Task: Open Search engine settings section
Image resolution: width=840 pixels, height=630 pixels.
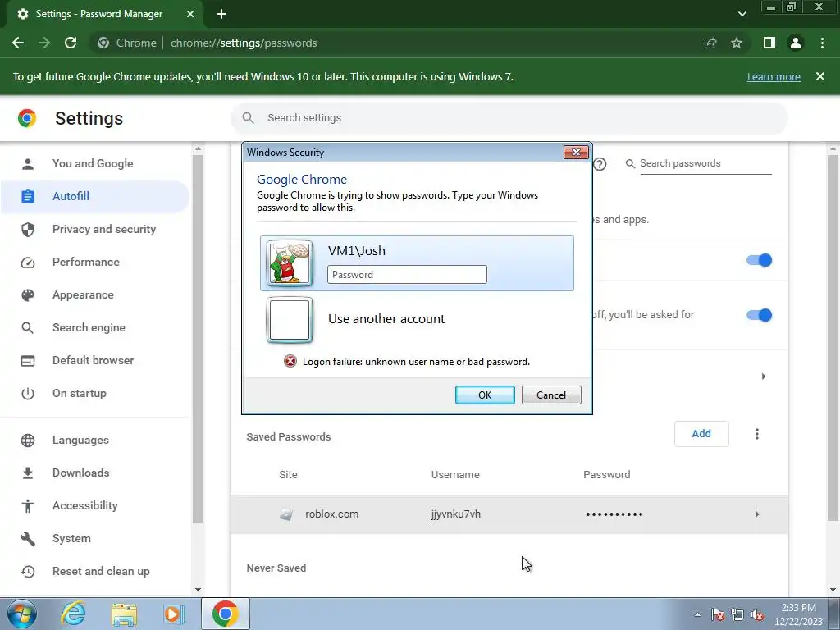Action: (89, 327)
